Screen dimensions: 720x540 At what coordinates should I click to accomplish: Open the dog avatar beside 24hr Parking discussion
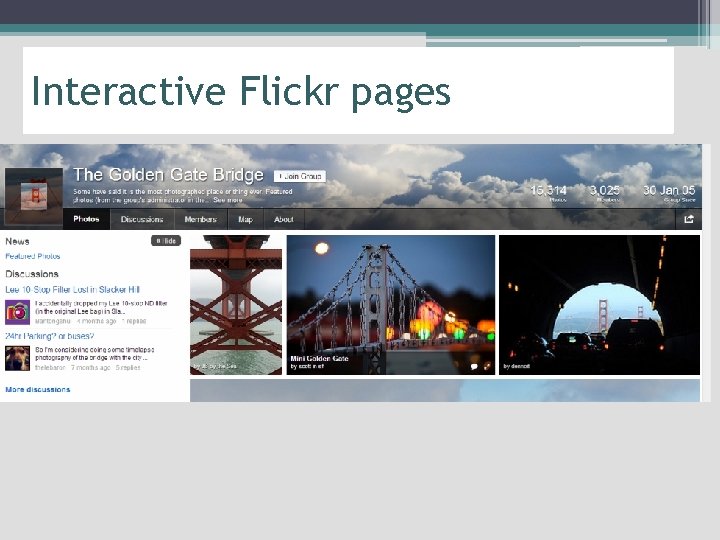coord(17,359)
